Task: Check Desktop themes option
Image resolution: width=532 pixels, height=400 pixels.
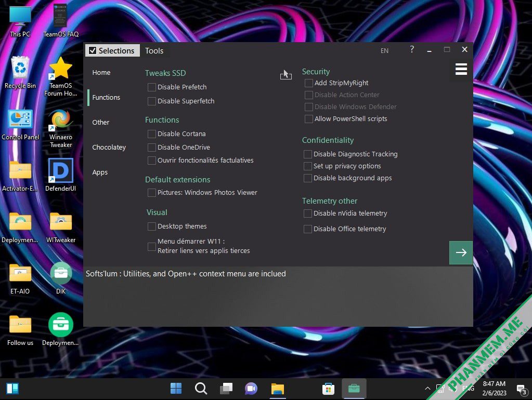Action: 152,226
